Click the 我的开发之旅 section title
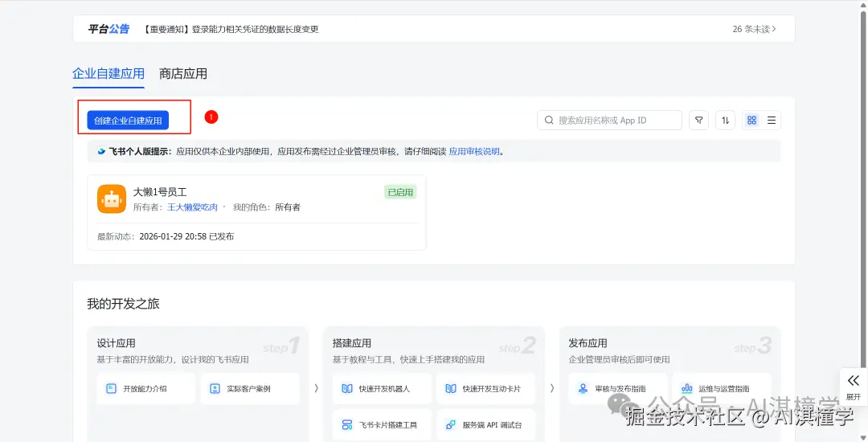This screenshot has height=442, width=868. coord(124,304)
